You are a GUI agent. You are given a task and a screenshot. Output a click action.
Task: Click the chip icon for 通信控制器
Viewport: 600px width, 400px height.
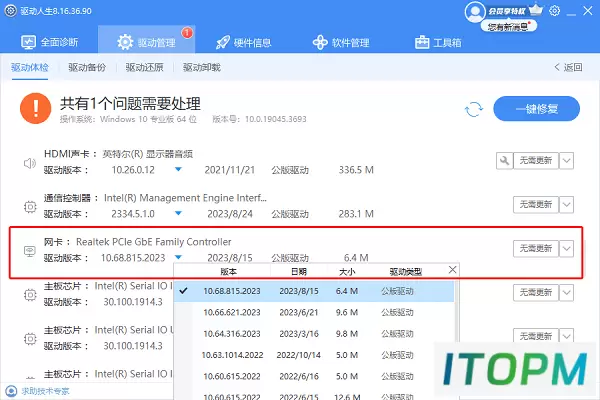click(x=30, y=207)
